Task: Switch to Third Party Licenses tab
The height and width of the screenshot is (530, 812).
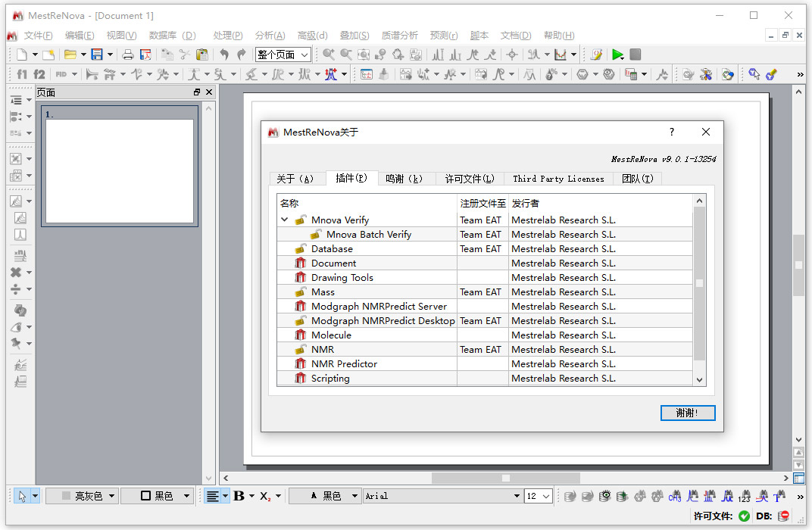Action: tap(558, 179)
